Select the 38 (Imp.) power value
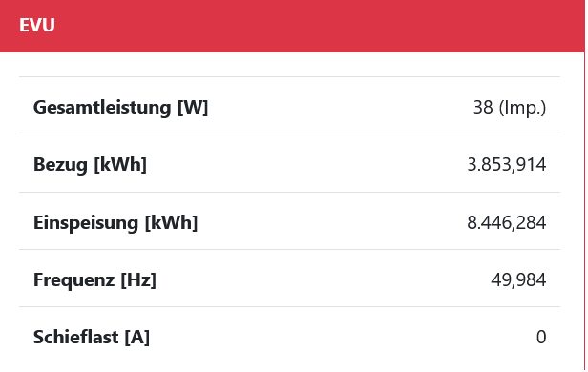 pyautogui.click(x=510, y=108)
